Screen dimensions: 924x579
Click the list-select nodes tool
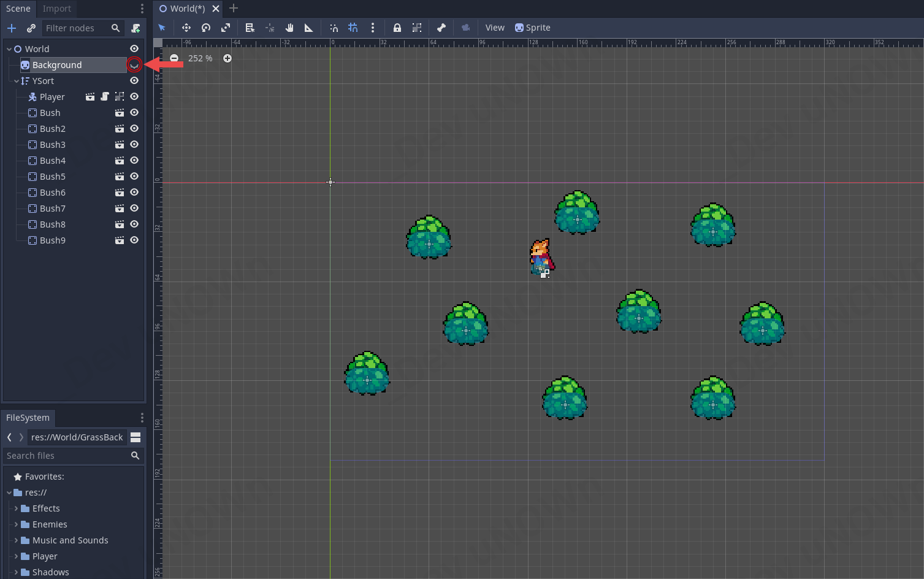[x=250, y=28]
